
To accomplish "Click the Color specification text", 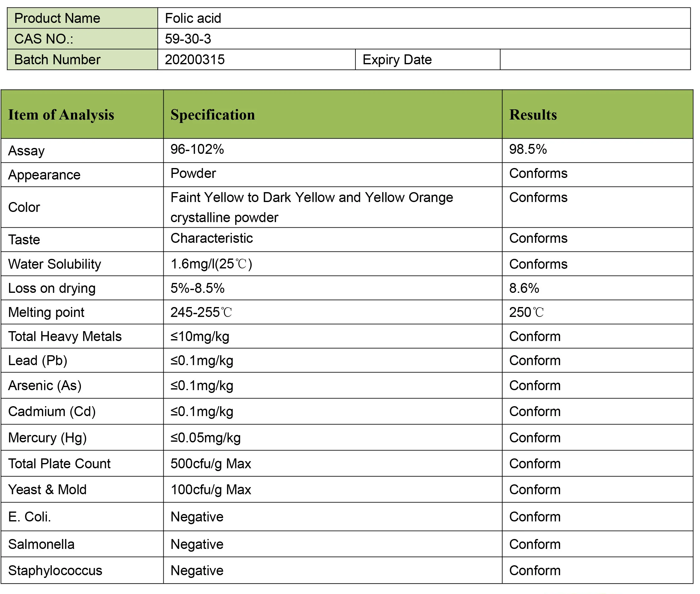I will tap(311, 207).
